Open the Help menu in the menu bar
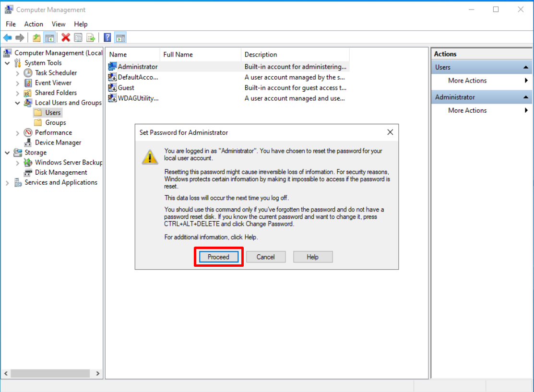The width and height of the screenshot is (534, 392). tap(81, 24)
